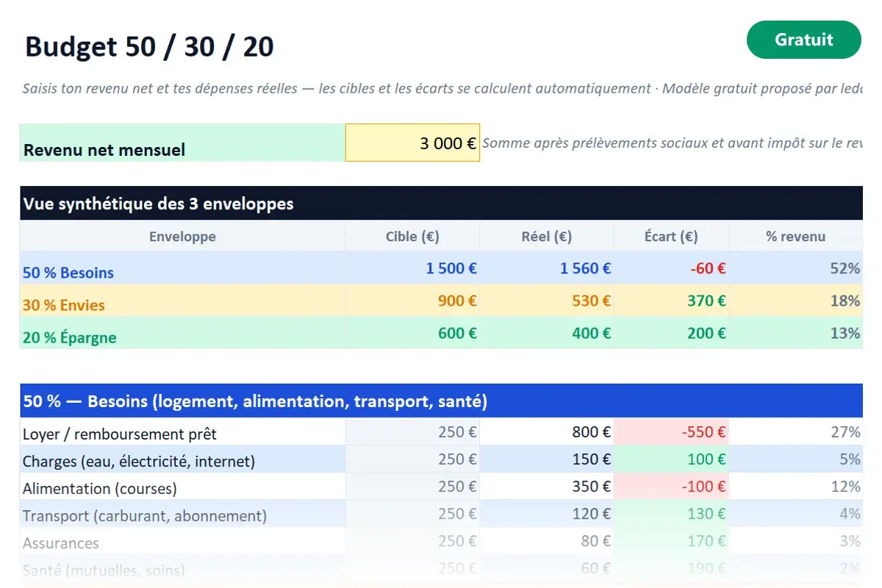
Task: Click the green Gratuit button
Action: [803, 40]
